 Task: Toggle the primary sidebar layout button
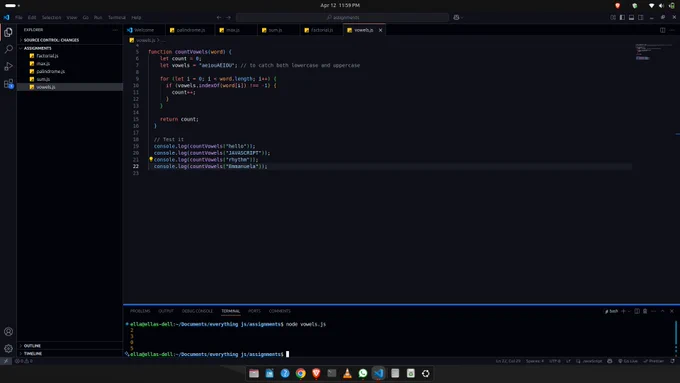click(x=622, y=17)
